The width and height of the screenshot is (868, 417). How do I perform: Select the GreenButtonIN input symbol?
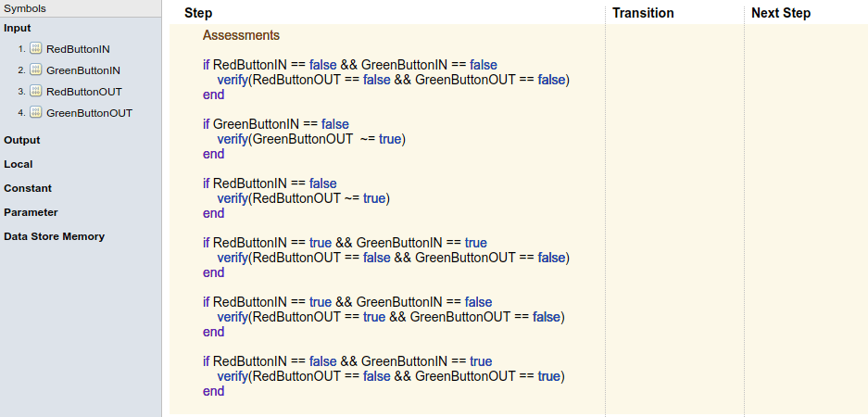(x=83, y=70)
